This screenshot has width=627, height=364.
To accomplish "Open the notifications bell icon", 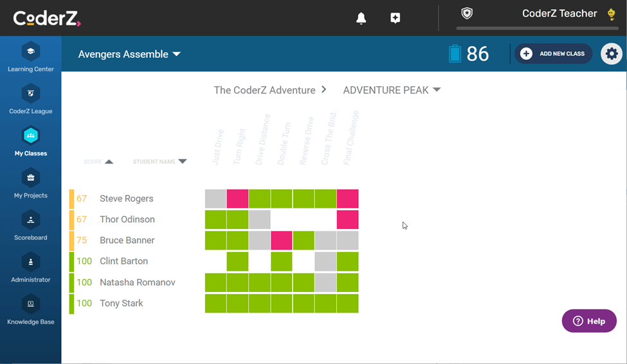I will click(x=361, y=19).
